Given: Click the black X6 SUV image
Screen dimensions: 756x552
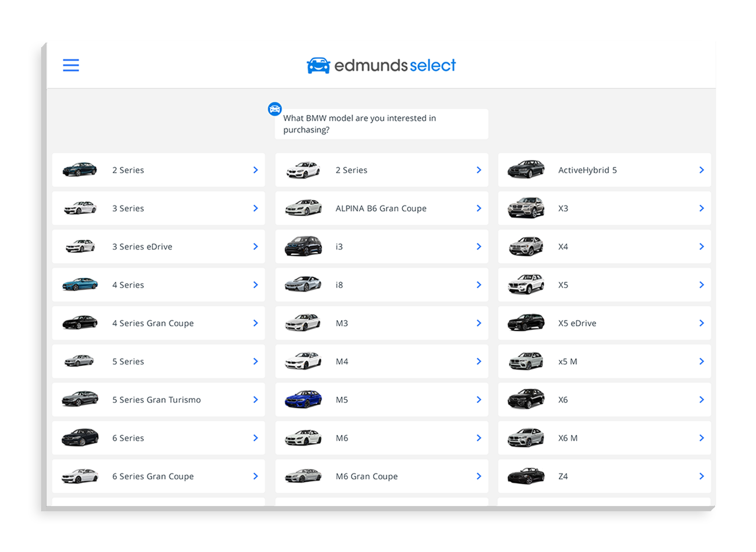Looking at the screenshot, I should point(526,399).
